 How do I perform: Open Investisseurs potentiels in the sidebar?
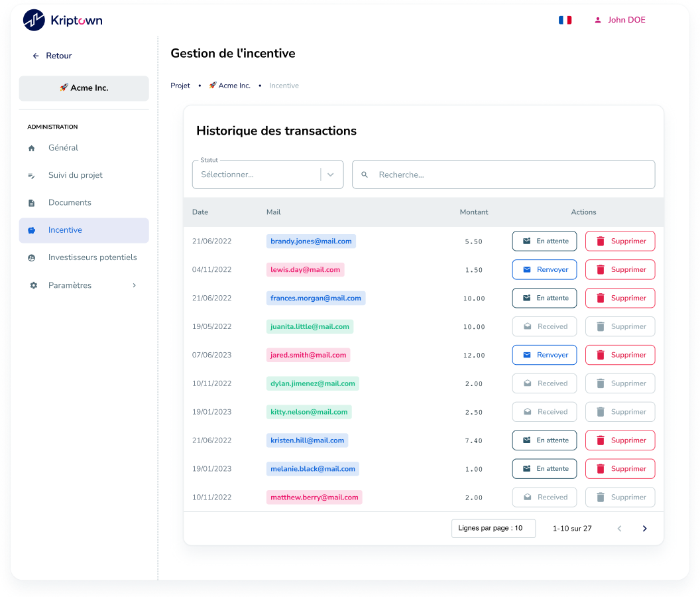coord(92,257)
